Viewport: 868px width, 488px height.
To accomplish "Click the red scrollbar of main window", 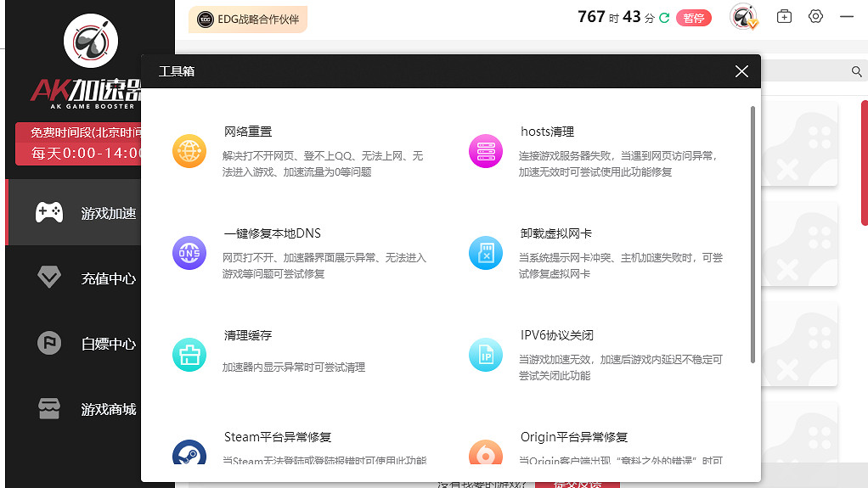I will [865, 163].
